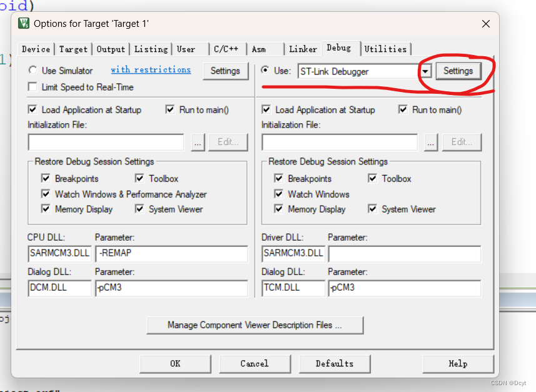Open the 'with restrictions' link
Screen dimensions: 536x392
coord(151,70)
